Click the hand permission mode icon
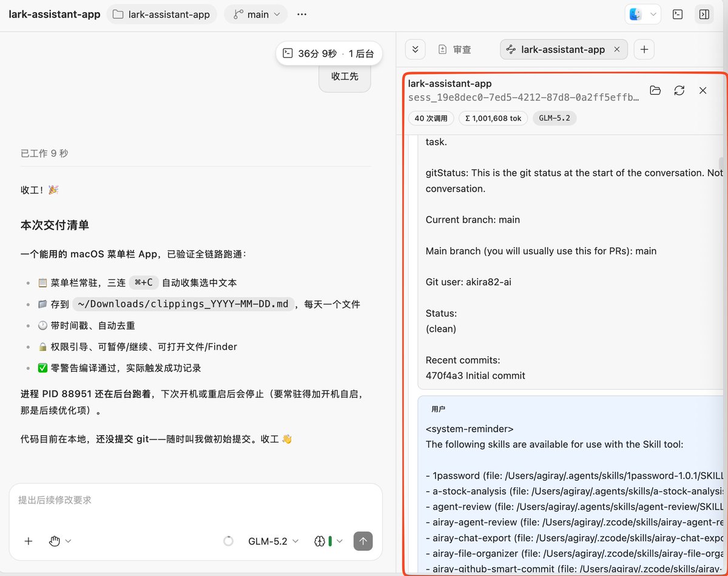This screenshot has width=728, height=576. point(55,541)
